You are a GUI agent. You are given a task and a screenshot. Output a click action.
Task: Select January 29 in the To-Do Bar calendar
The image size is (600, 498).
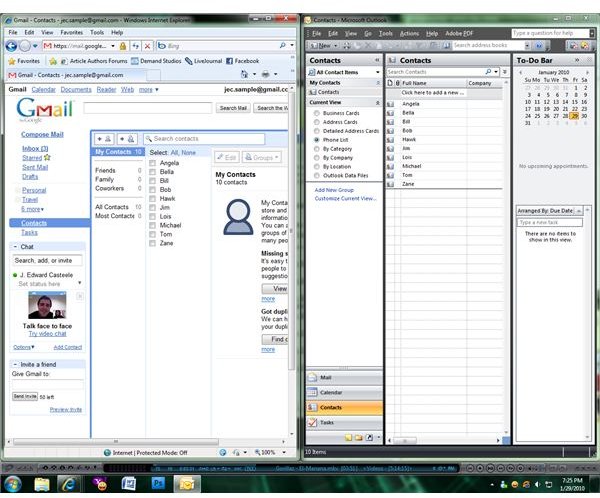574,116
